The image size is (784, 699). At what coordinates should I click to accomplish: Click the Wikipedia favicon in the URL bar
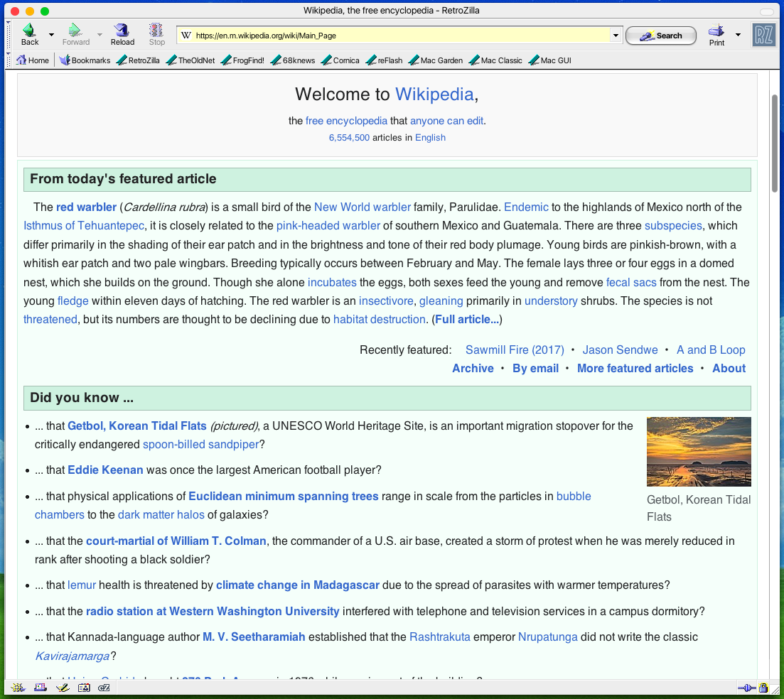point(186,36)
